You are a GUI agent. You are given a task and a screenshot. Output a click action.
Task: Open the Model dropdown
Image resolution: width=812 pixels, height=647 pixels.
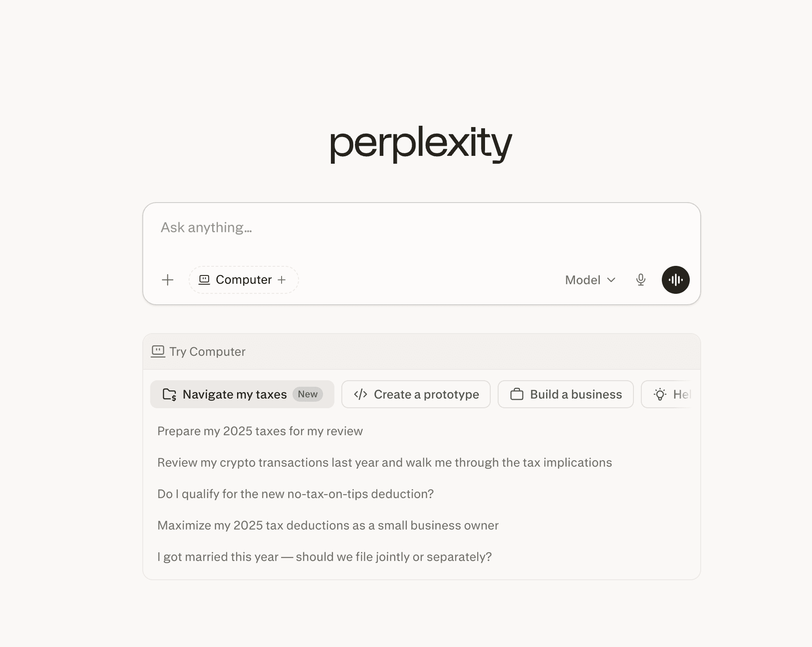590,280
